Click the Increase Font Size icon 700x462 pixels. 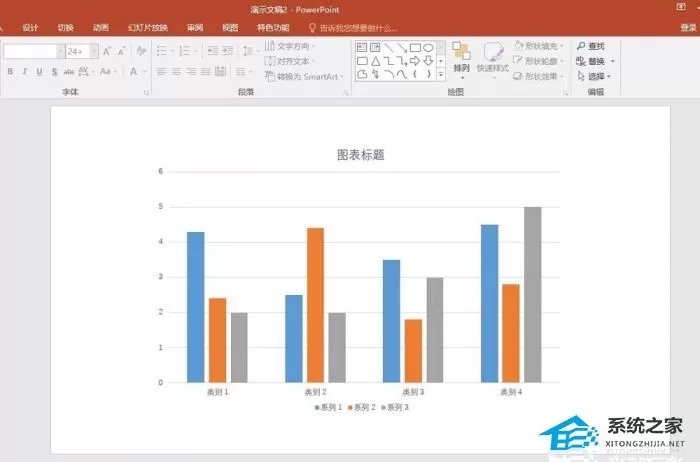coord(107,51)
